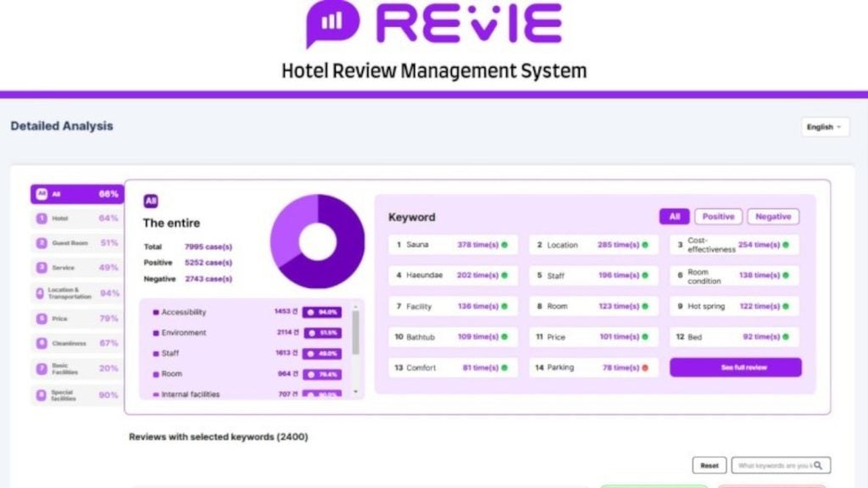Select the Guest Room category icon

pos(41,243)
